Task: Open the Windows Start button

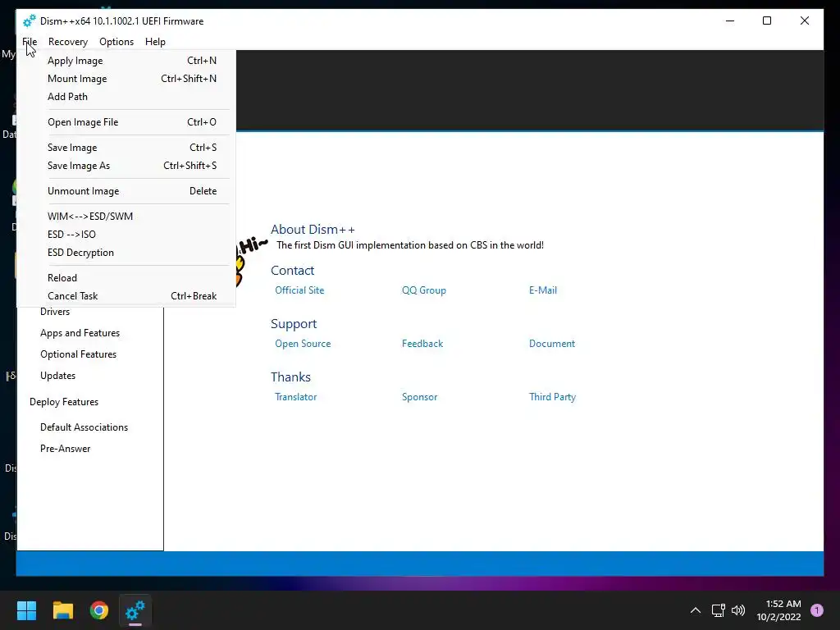Action: point(26,610)
